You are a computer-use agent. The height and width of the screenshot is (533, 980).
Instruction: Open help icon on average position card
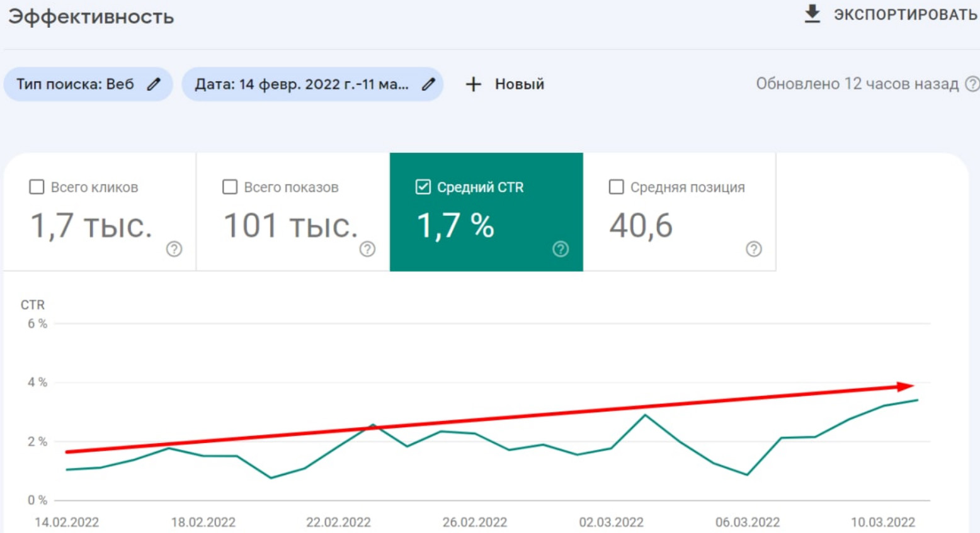tap(754, 249)
